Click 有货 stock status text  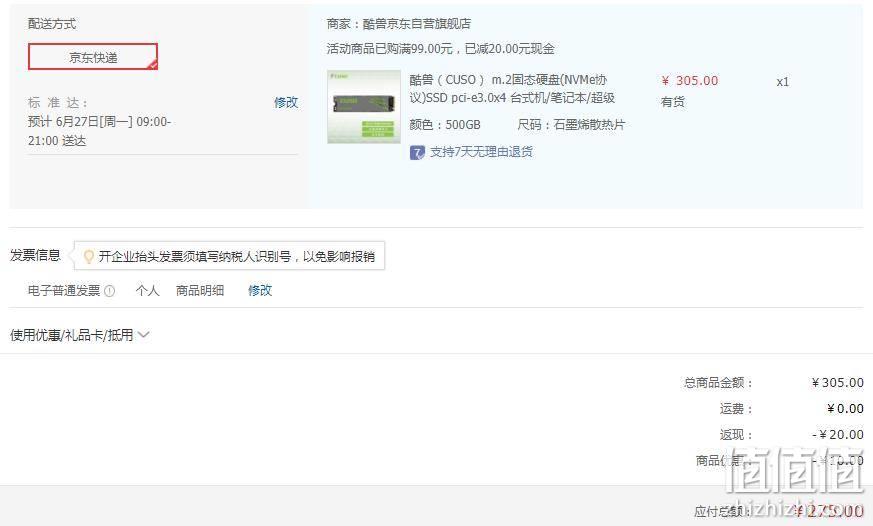(x=673, y=102)
